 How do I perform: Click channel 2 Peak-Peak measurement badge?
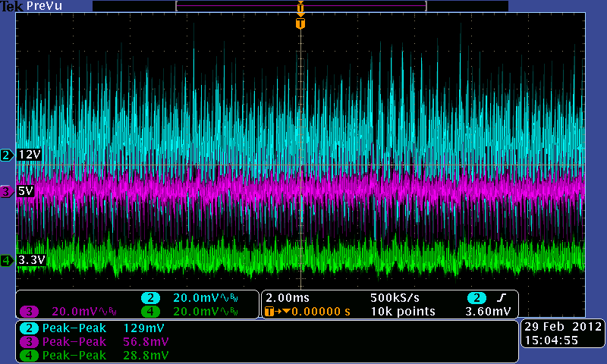click(29, 328)
